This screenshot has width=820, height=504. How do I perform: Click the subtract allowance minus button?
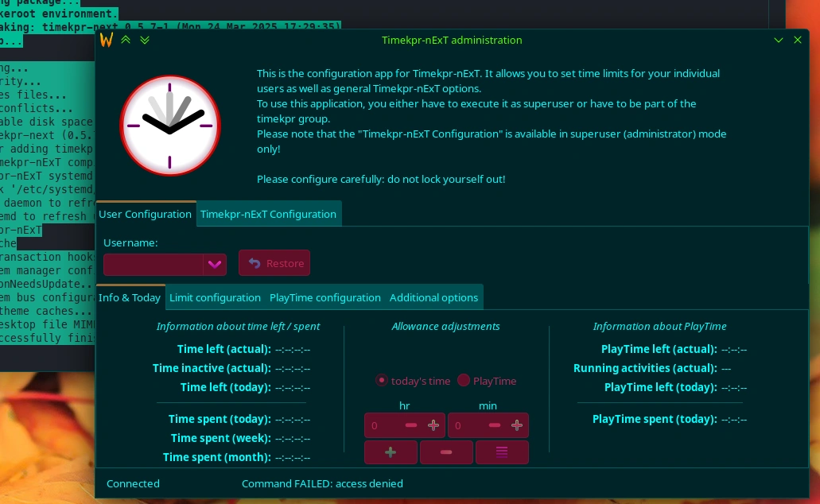[x=446, y=452]
